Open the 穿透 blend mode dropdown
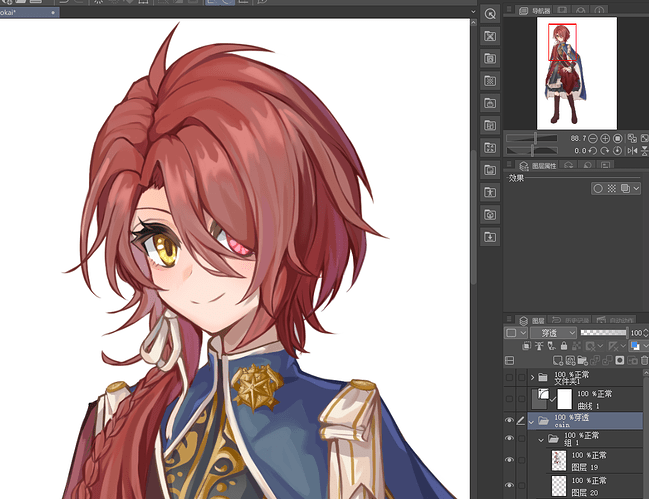The image size is (649, 499). (553, 333)
